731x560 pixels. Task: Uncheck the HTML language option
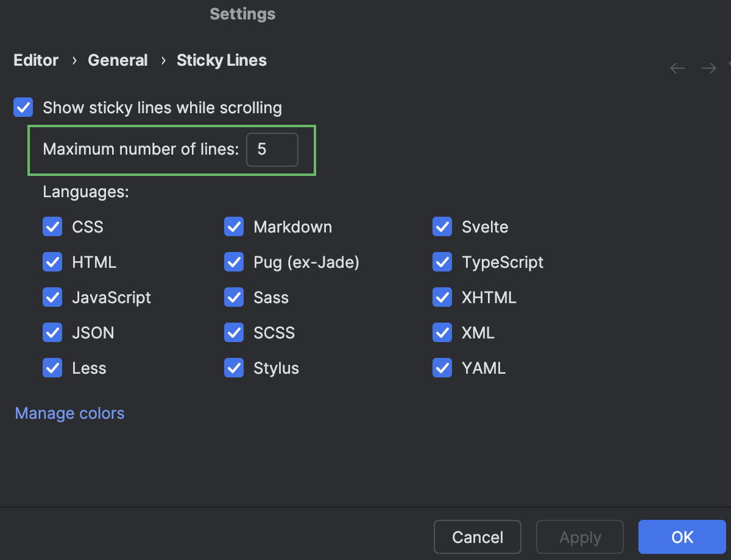[x=52, y=262]
